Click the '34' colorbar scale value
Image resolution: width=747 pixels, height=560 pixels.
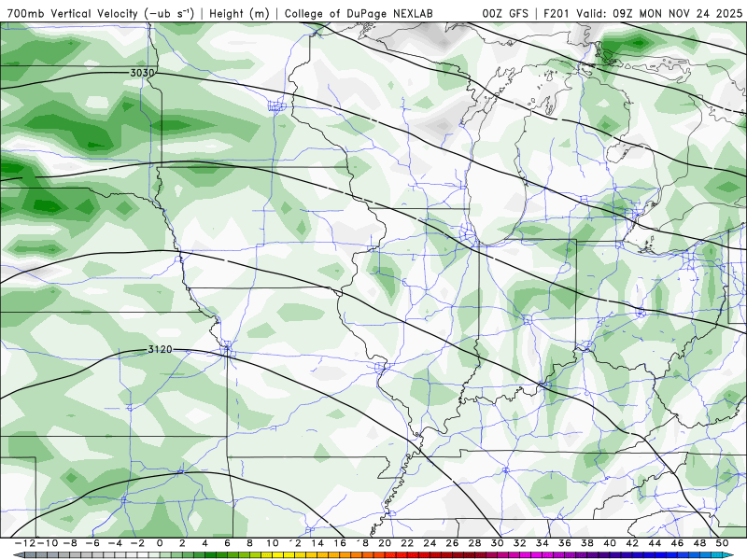coord(543,543)
